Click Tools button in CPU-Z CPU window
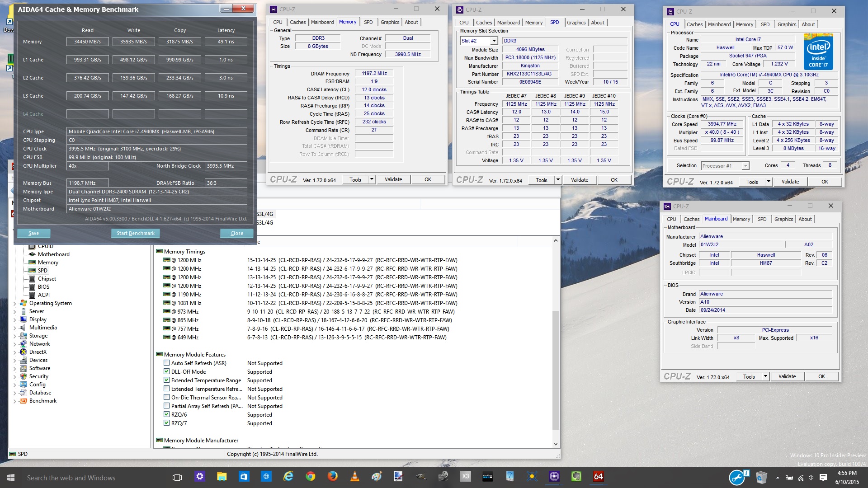868x488 pixels. (752, 182)
